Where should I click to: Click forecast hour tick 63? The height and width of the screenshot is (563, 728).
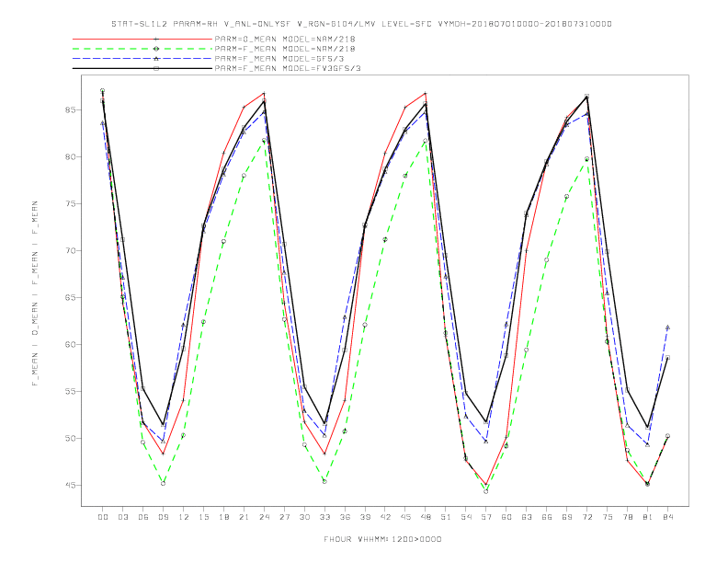[527, 517]
